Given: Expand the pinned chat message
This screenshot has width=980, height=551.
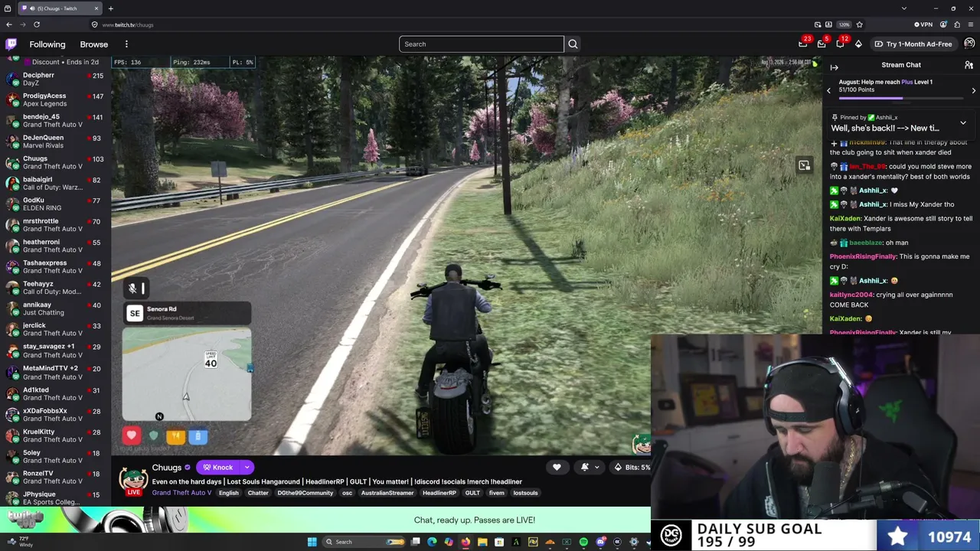Looking at the screenshot, I should [x=963, y=122].
